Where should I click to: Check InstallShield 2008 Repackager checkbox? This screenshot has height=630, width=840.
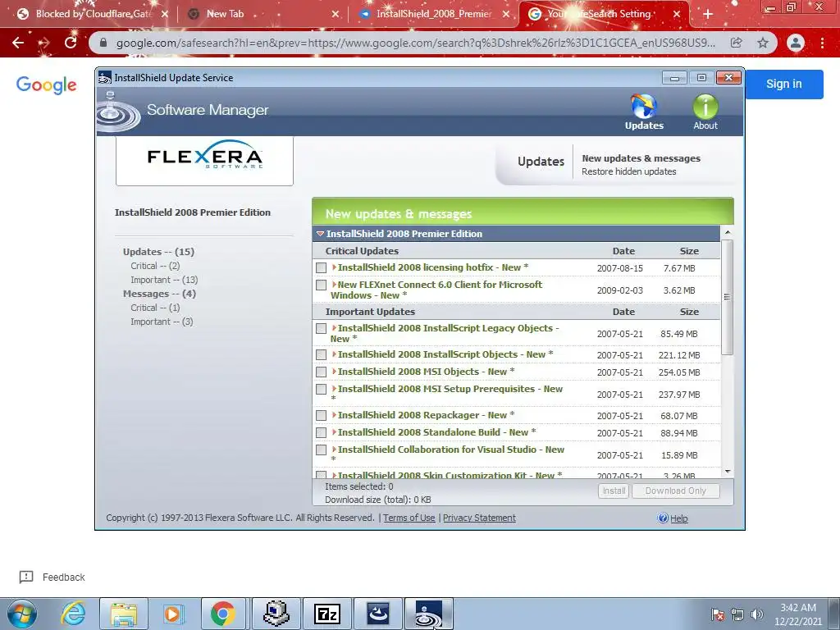point(321,415)
